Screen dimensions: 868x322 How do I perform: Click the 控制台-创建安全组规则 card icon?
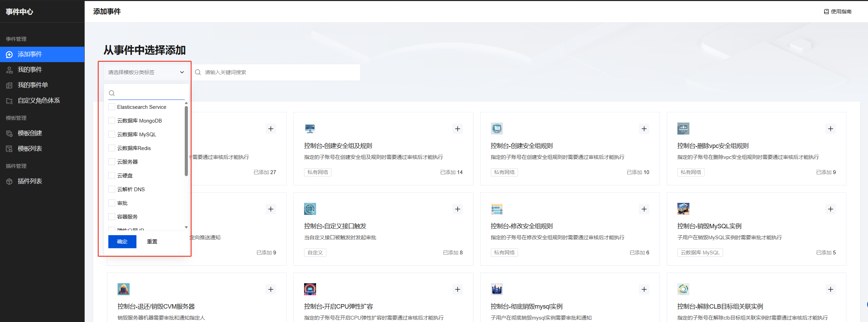pos(497,128)
